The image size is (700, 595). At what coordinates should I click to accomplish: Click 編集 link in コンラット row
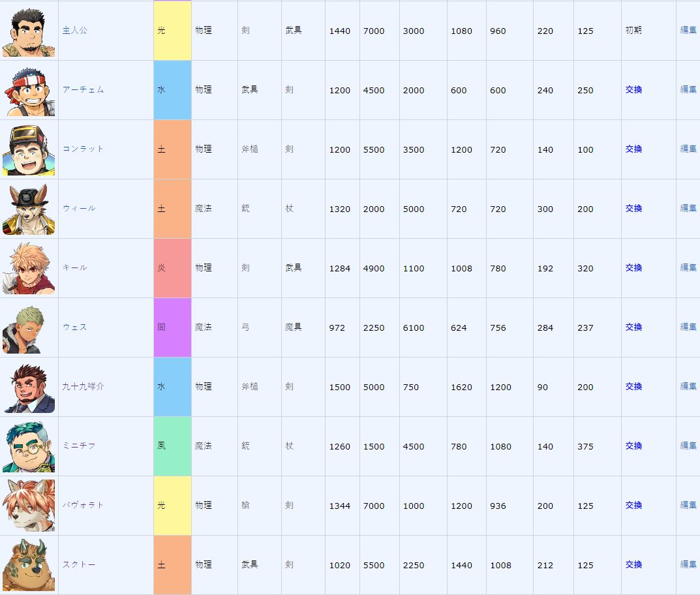click(x=688, y=149)
